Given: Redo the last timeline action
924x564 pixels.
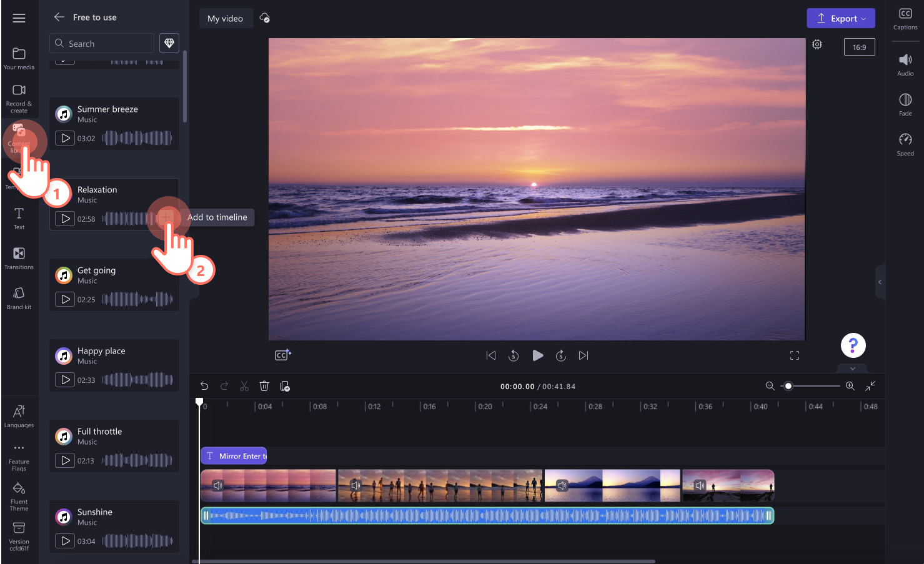Looking at the screenshot, I should (224, 386).
